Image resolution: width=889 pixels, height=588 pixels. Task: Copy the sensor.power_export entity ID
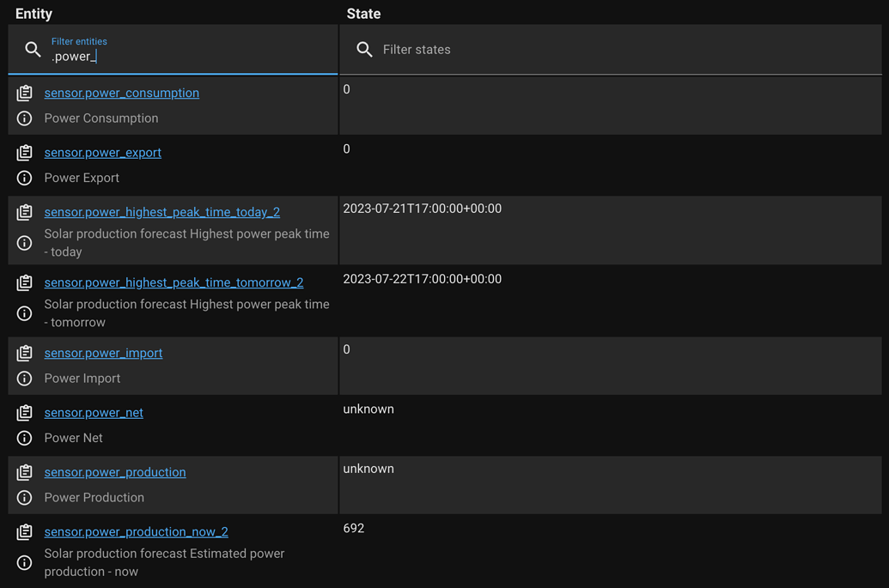[24, 152]
